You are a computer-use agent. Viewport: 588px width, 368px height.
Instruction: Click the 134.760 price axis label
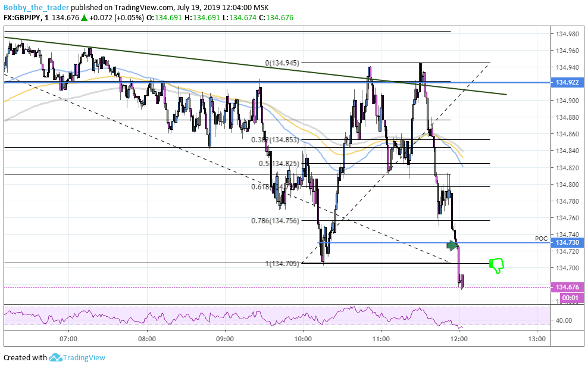(567, 218)
